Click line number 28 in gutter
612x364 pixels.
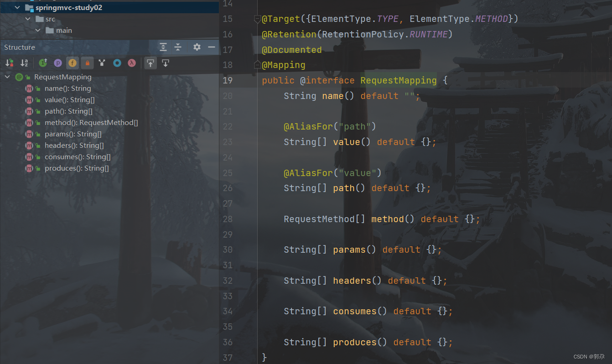pyautogui.click(x=227, y=219)
